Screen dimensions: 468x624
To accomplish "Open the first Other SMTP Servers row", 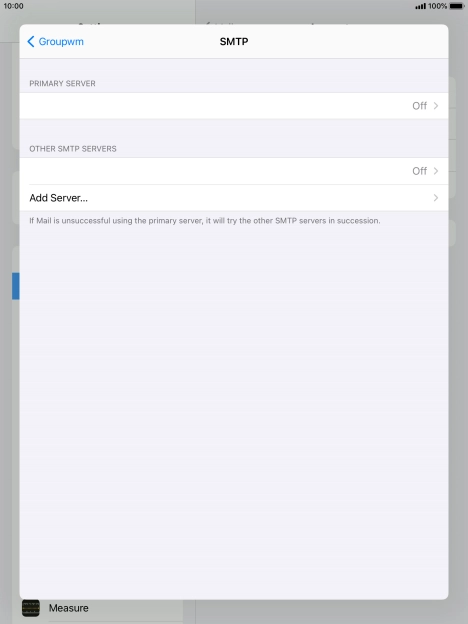I will [234, 171].
